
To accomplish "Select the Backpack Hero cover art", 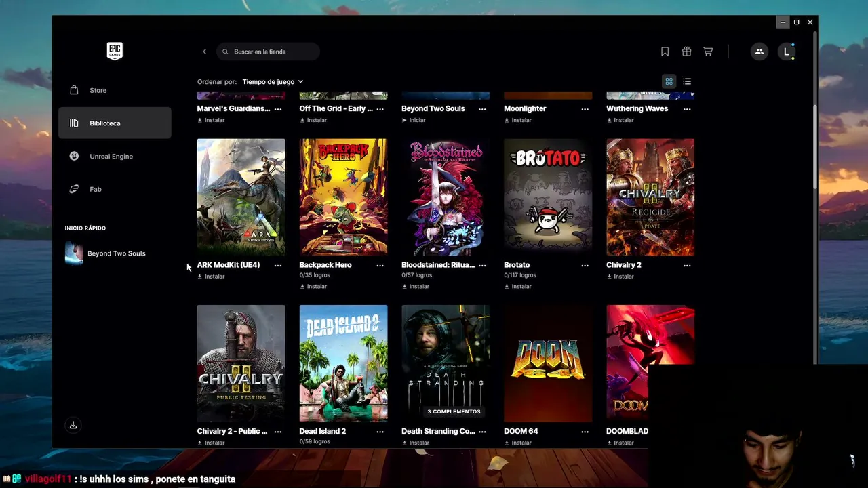I will tap(344, 197).
